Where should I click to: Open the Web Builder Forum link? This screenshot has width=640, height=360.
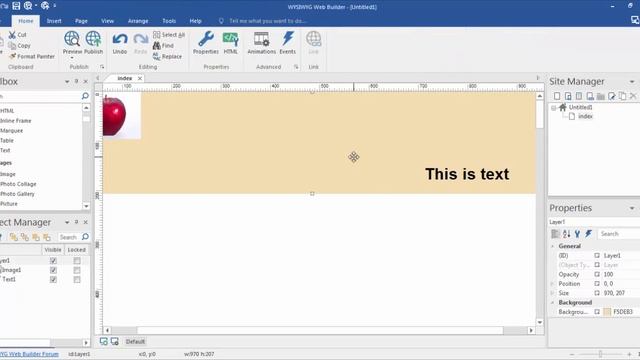click(x=29, y=354)
